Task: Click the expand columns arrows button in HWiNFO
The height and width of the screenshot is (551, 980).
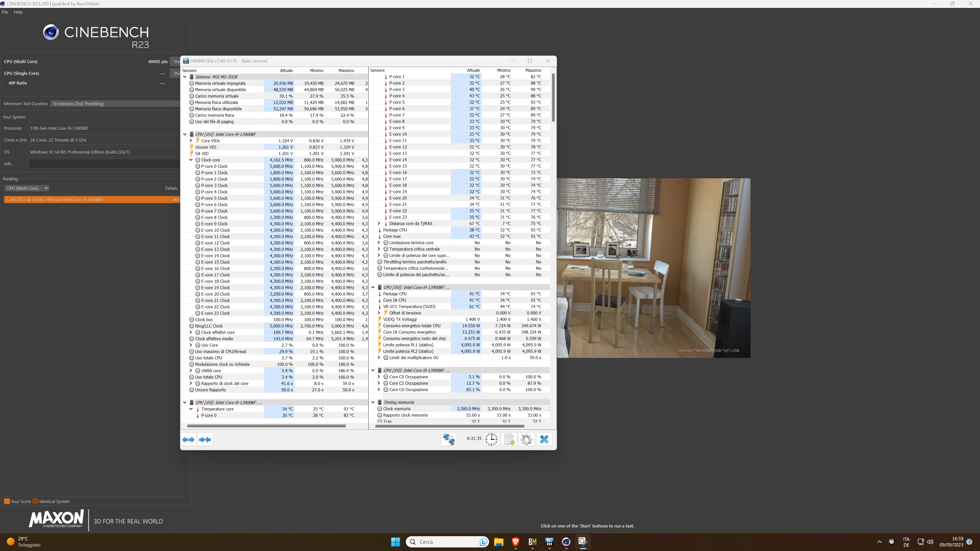Action: [x=188, y=440]
